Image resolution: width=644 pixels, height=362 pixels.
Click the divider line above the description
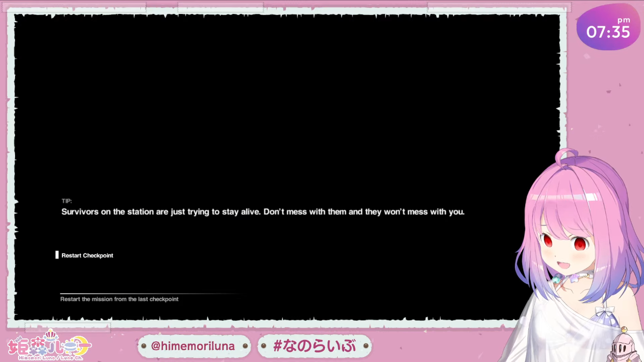tap(151, 294)
